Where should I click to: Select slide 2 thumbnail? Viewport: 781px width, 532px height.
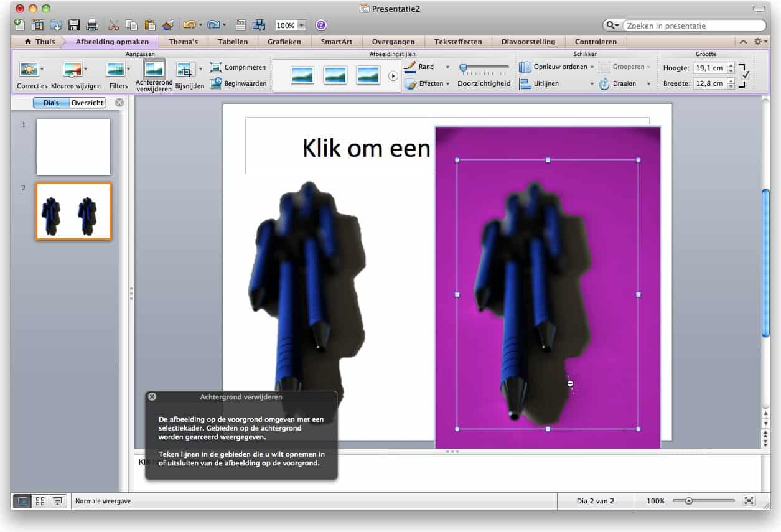(73, 212)
